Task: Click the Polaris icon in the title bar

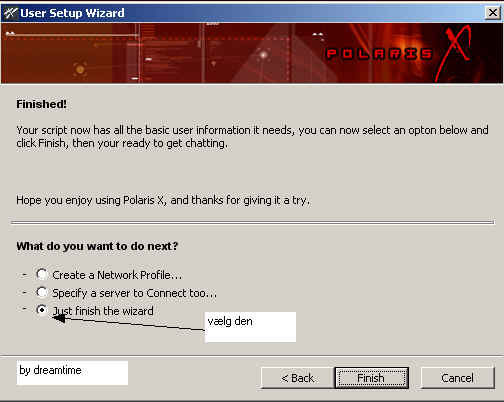Action: pyautogui.click(x=11, y=13)
